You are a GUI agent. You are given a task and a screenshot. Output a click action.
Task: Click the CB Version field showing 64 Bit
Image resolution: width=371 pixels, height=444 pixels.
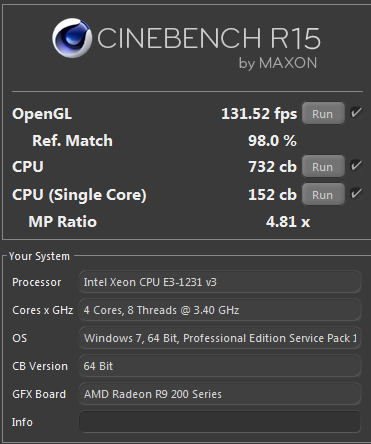point(220,366)
